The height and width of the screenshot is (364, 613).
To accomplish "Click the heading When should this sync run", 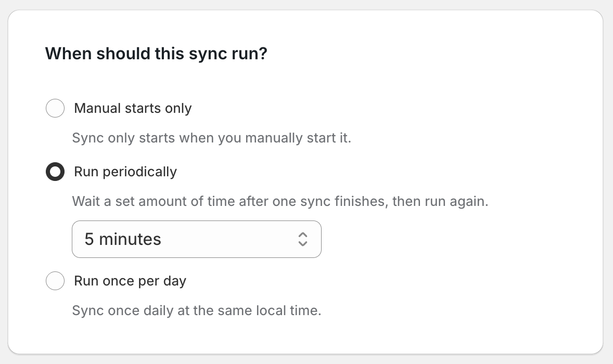I will tap(156, 54).
